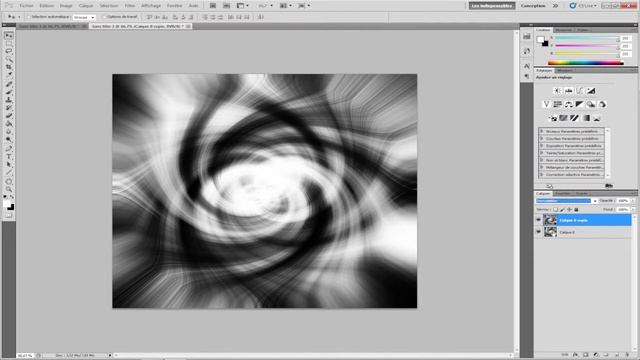
Task: Click the Exposition adjustment icon
Action: click(591, 91)
